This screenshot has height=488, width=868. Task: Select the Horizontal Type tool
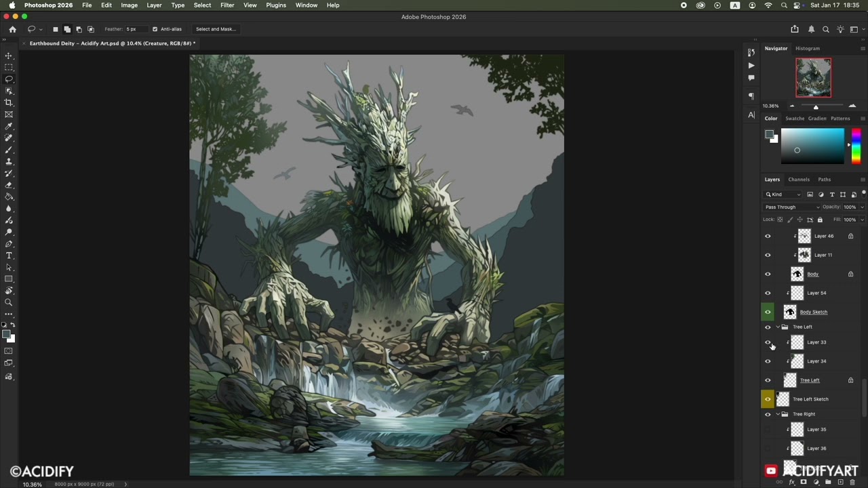pos(9,256)
